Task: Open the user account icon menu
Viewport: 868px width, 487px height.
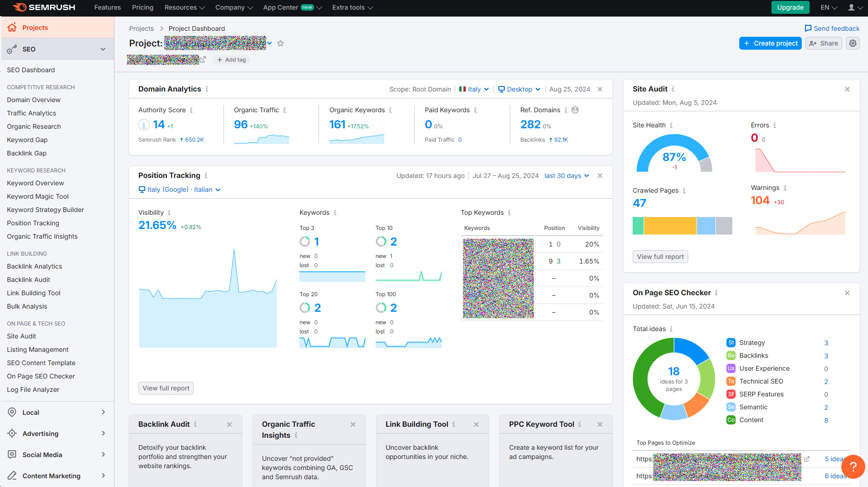Action: pyautogui.click(x=854, y=7)
